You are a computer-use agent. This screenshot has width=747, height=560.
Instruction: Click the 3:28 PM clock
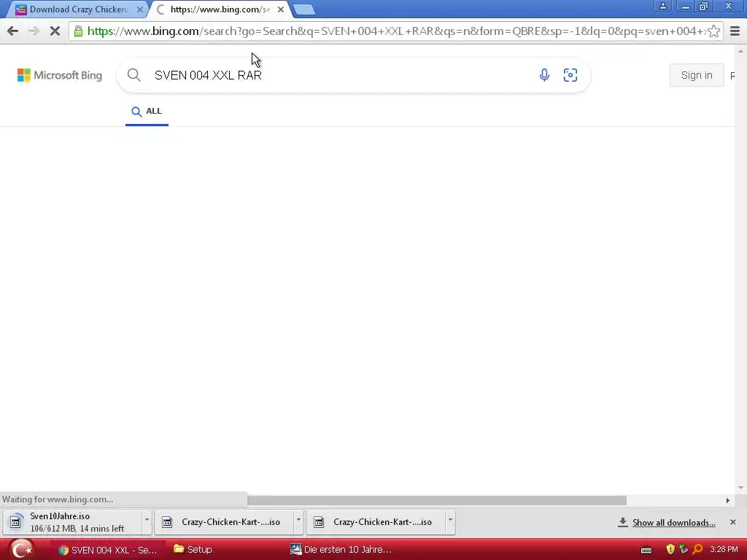pos(724,550)
